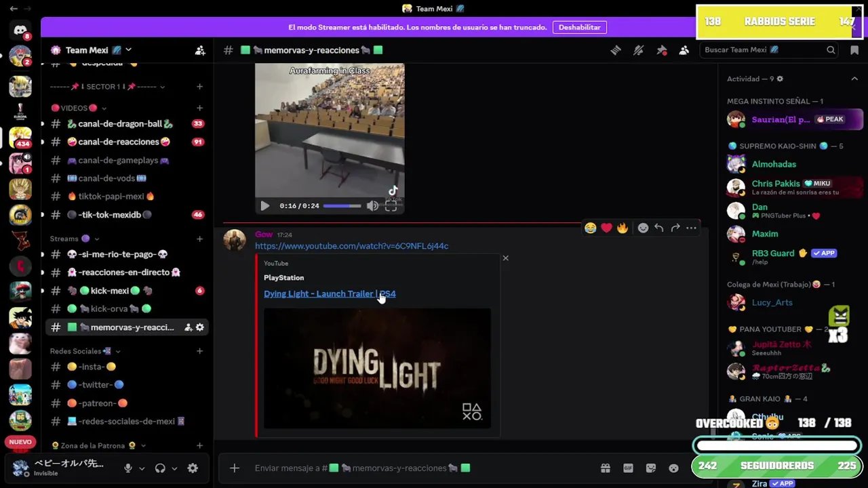React with fire emoji on Gow message
Image resolution: width=868 pixels, height=488 pixels.
coord(623,228)
